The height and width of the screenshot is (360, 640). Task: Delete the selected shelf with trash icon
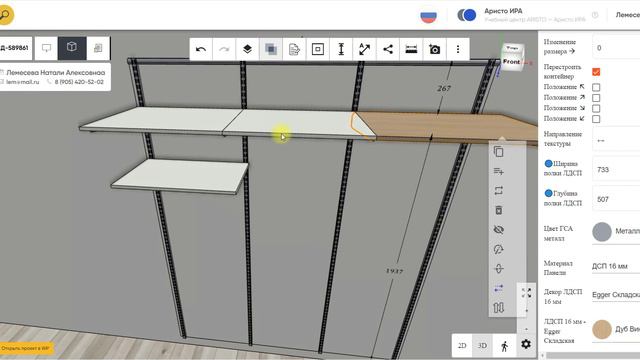[498, 210]
